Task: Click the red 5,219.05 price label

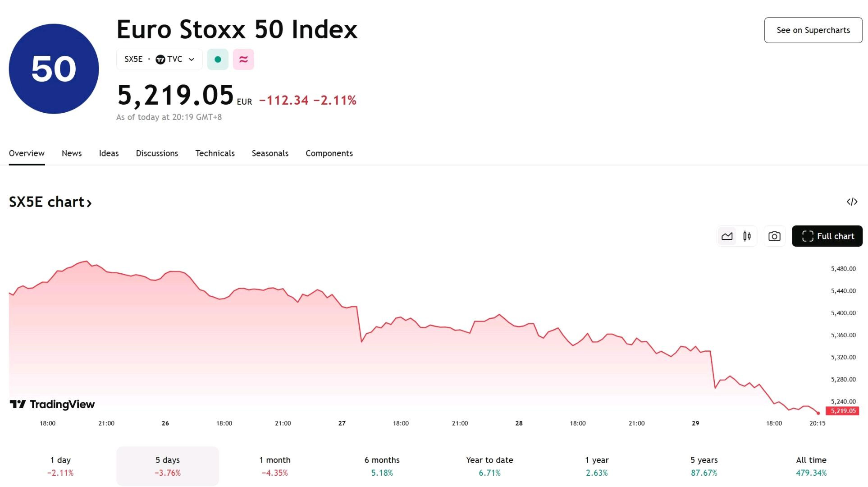Action: pos(842,411)
